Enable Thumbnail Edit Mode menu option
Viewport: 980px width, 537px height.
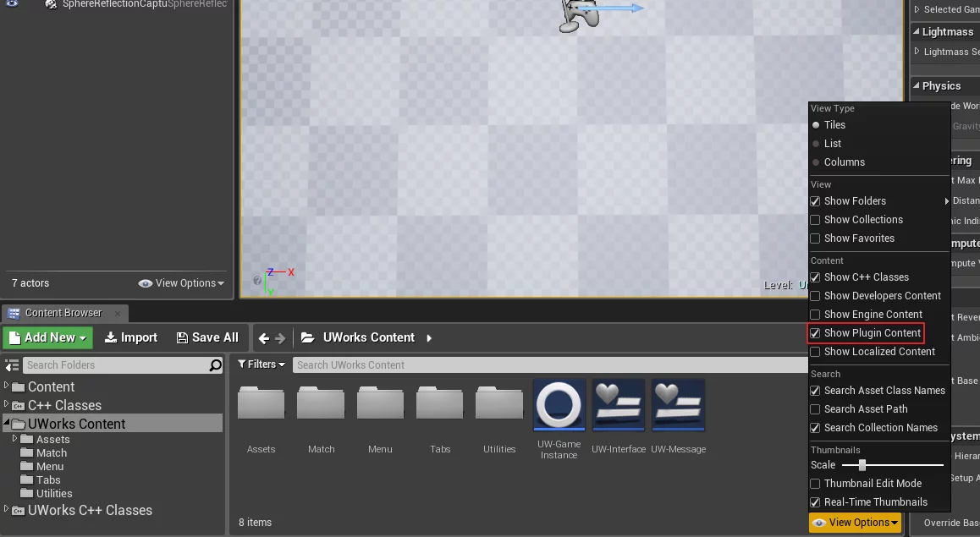coord(816,484)
